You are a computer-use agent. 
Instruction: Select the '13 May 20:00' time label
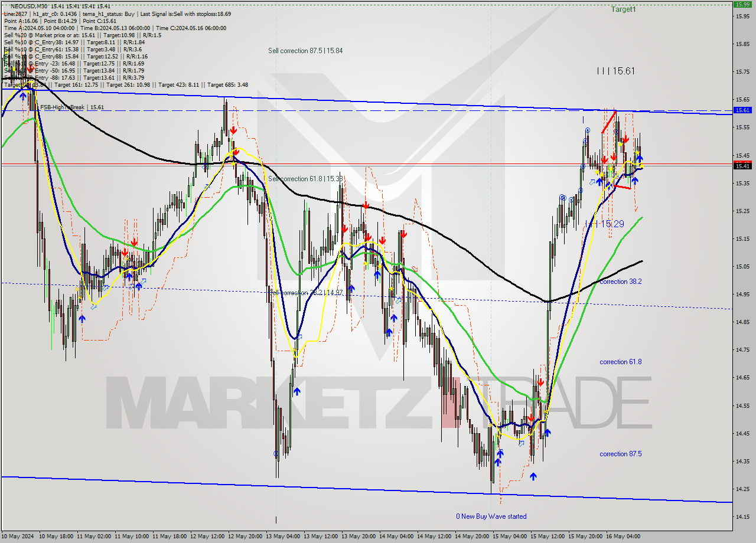360,537
